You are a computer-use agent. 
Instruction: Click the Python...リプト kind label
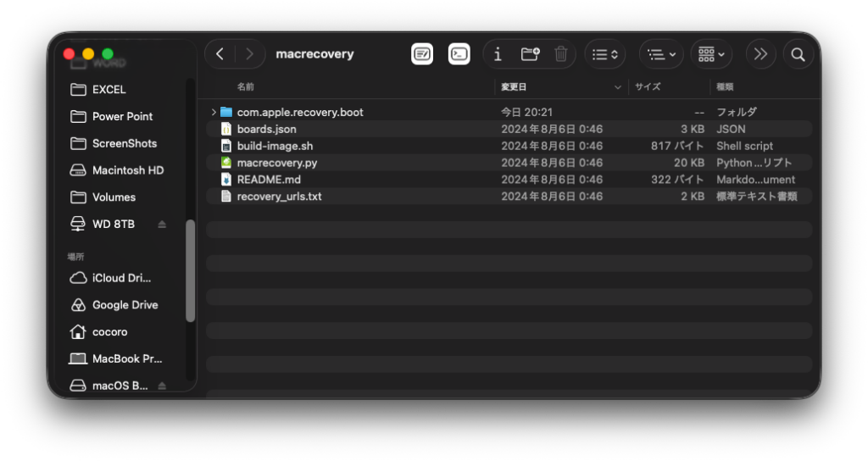click(x=754, y=163)
